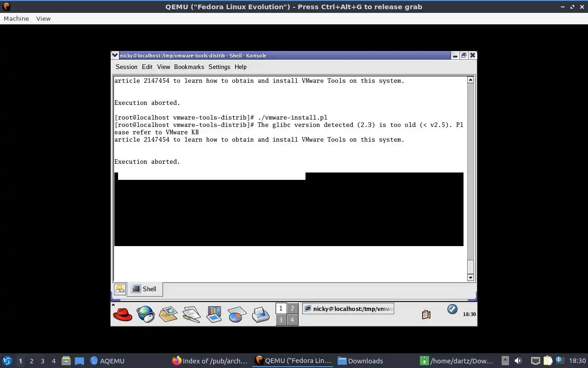The height and width of the screenshot is (368, 588).
Task: Close the Konsole window
Action: (472, 56)
